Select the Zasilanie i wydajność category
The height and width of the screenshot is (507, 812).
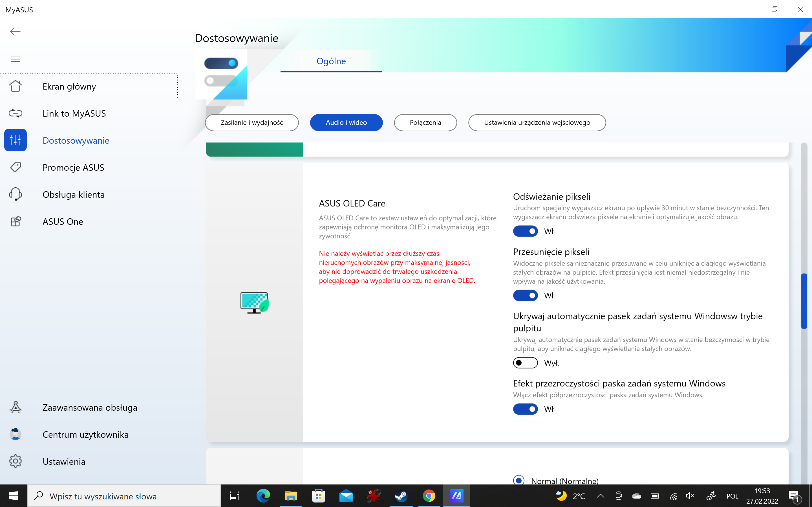(x=252, y=123)
